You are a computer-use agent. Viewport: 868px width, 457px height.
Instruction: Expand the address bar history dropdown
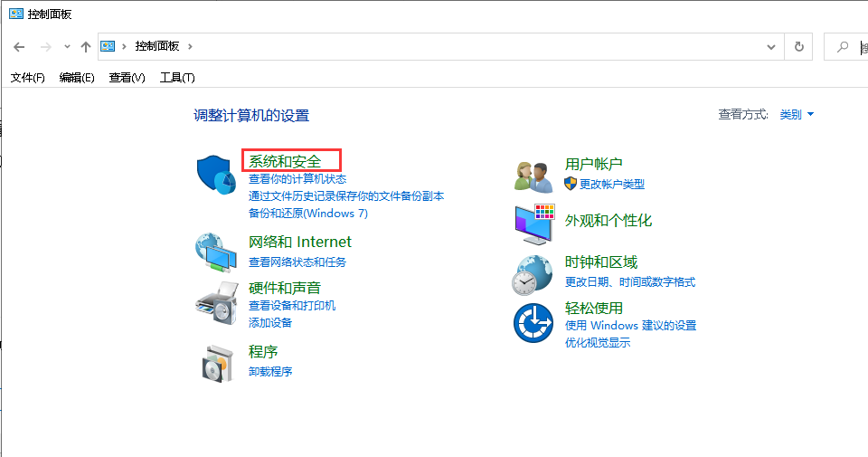(x=771, y=47)
